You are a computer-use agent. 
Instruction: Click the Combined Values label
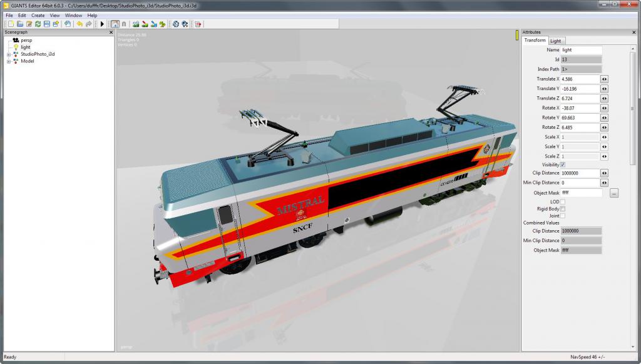tap(541, 223)
